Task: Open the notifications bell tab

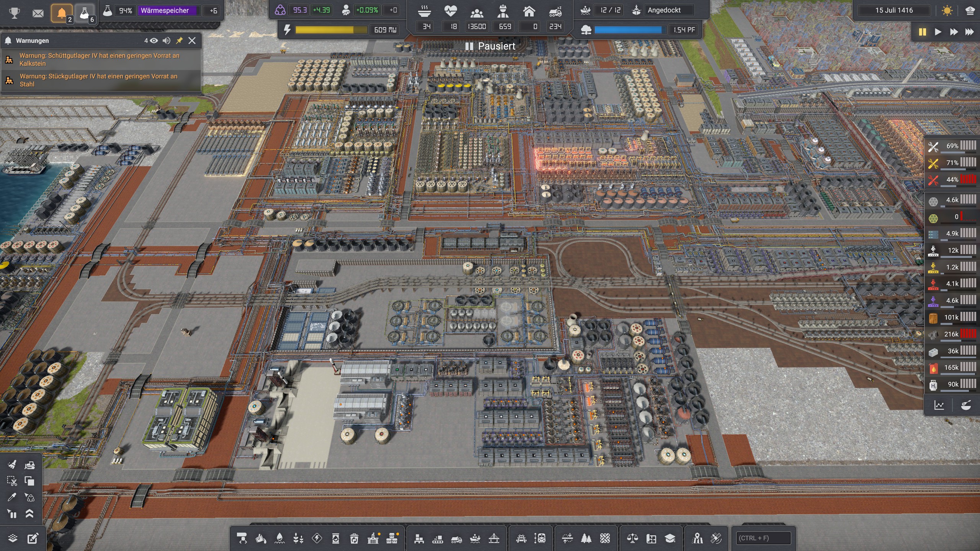Action: (62, 13)
